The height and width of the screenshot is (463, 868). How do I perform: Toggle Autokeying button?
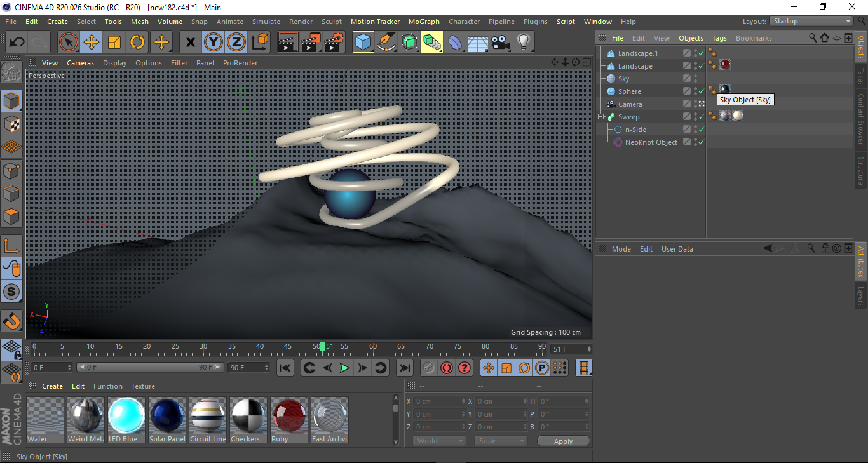click(447, 368)
